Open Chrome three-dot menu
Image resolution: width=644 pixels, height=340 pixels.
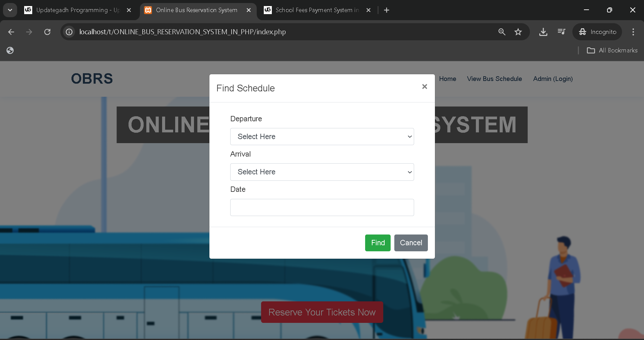coord(633,32)
